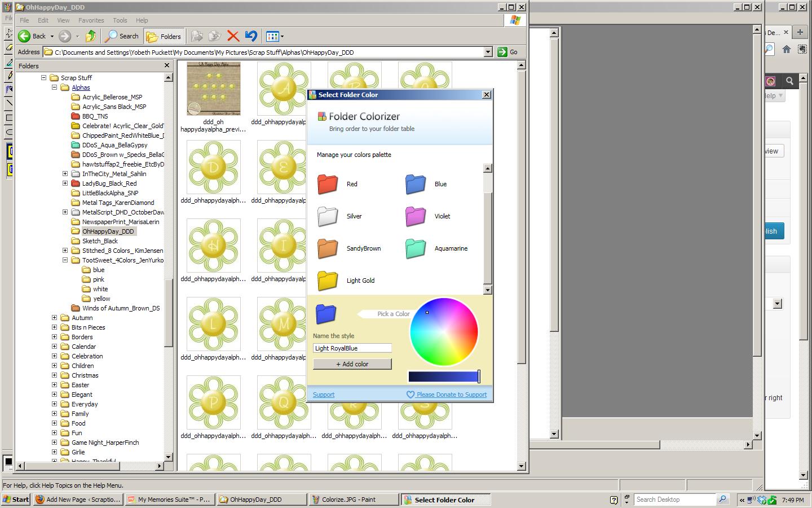Image resolution: width=812 pixels, height=508 pixels.
Task: Choose the Aquamarine folder icon
Action: 416,248
